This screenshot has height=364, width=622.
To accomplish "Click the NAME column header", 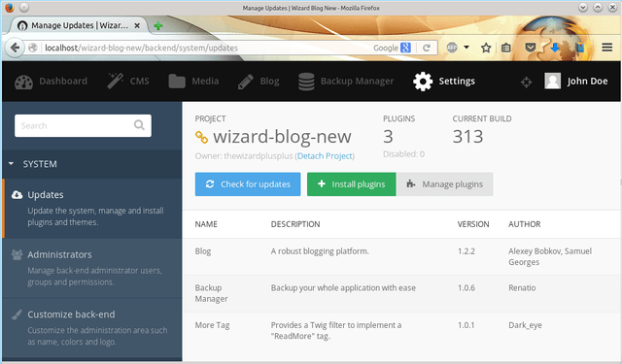I will [x=206, y=224].
